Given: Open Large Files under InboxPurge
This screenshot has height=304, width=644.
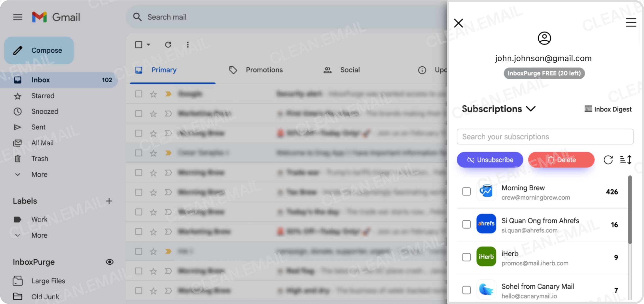Looking at the screenshot, I should click(x=48, y=281).
